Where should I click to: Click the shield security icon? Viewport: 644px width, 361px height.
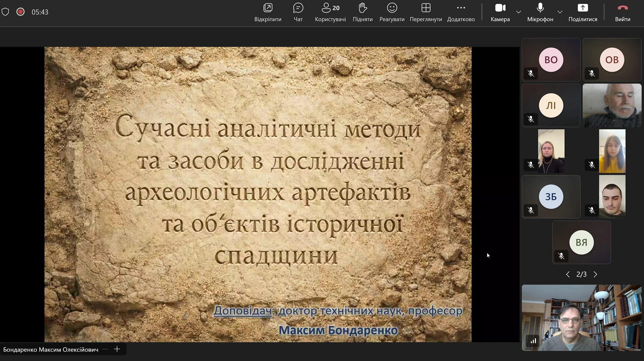click(x=5, y=12)
